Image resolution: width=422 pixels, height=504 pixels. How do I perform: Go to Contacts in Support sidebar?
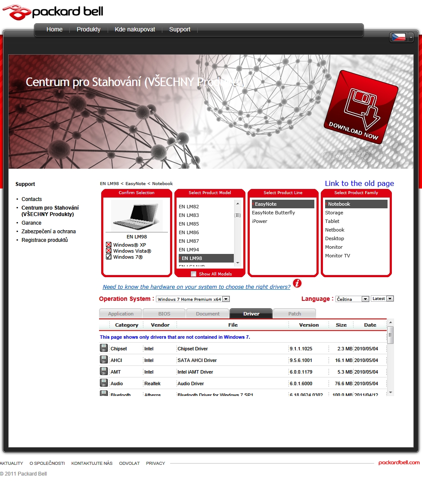[x=31, y=199]
